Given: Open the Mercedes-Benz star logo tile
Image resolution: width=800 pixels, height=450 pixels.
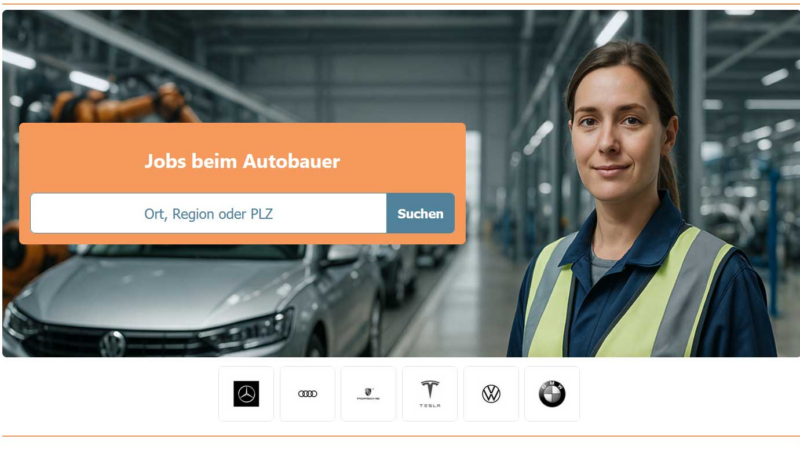Looking at the screenshot, I should click(x=246, y=394).
